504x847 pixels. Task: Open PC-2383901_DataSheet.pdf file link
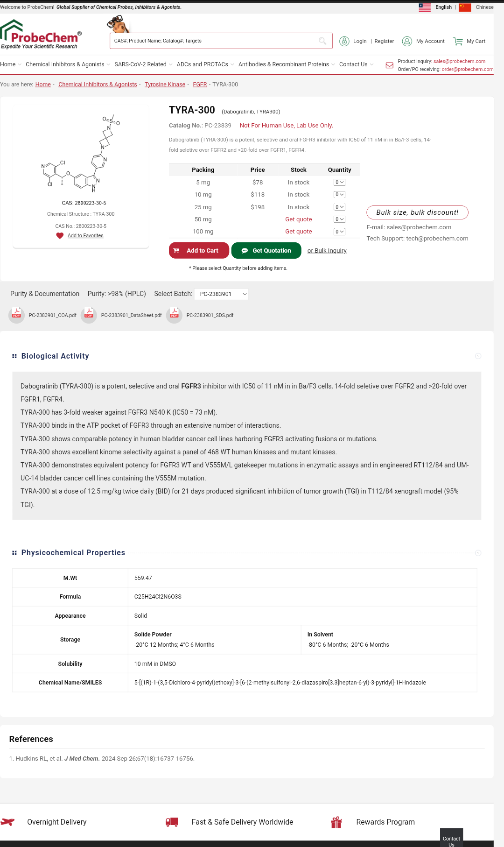click(132, 316)
